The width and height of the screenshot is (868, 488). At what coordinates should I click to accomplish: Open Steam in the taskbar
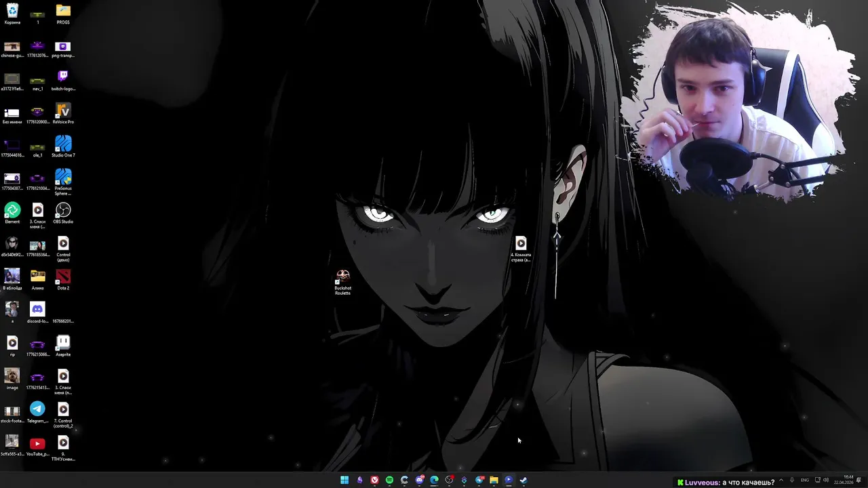tap(524, 480)
